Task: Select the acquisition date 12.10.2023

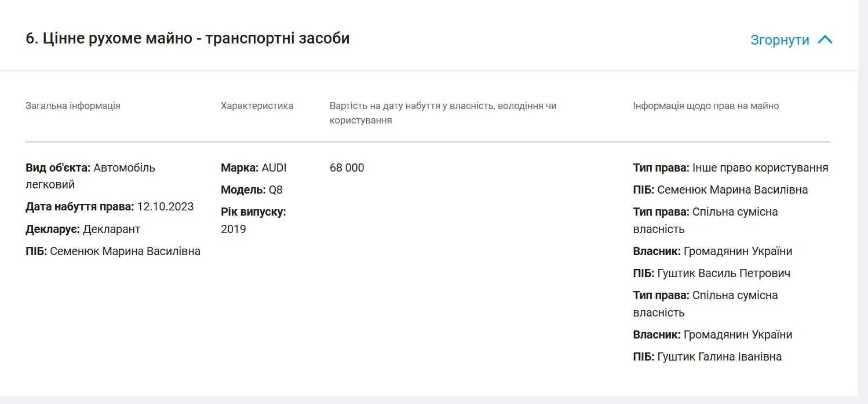Action: pos(165,207)
